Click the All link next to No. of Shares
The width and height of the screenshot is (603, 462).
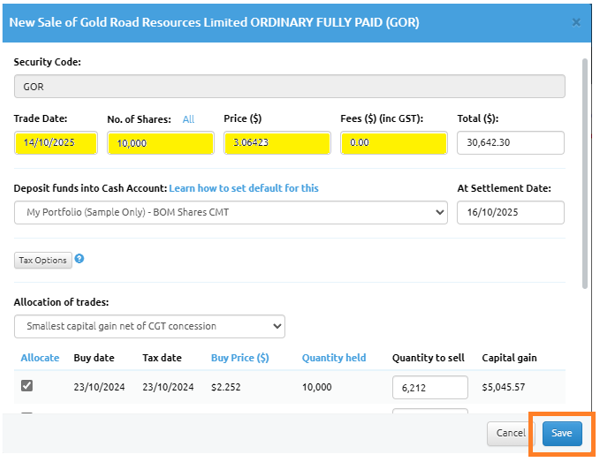click(x=188, y=120)
